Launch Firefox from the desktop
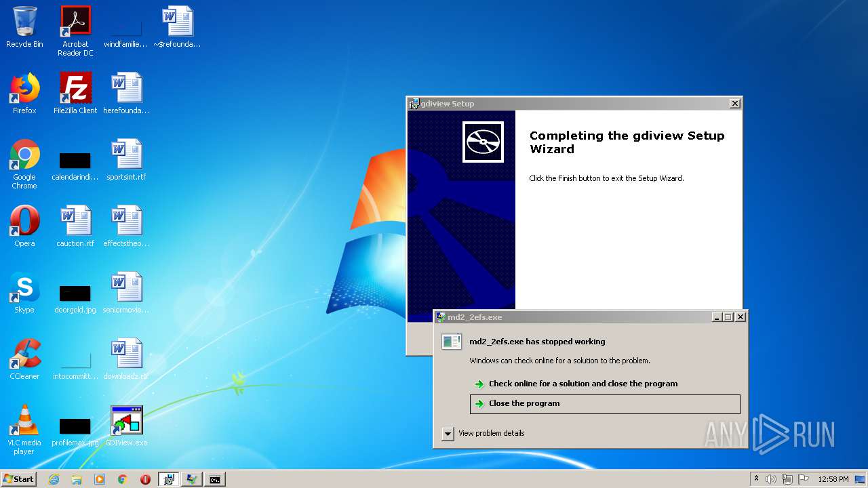This screenshot has width=868, height=488. click(24, 94)
